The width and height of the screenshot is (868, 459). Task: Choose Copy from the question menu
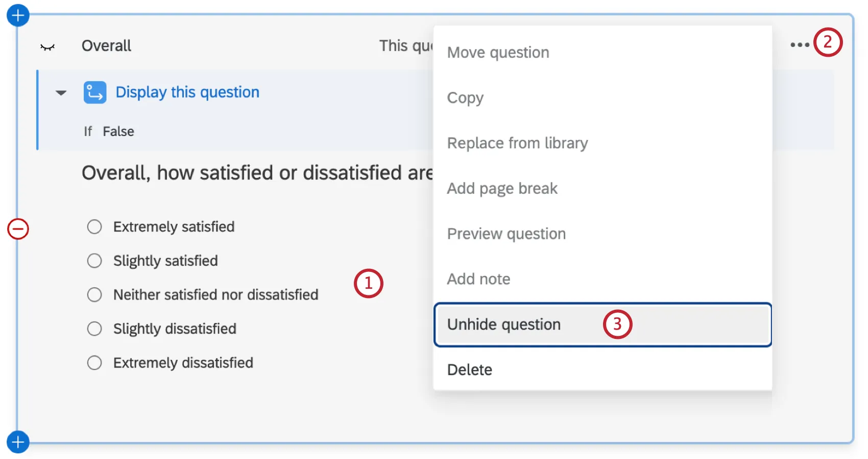pos(602,98)
